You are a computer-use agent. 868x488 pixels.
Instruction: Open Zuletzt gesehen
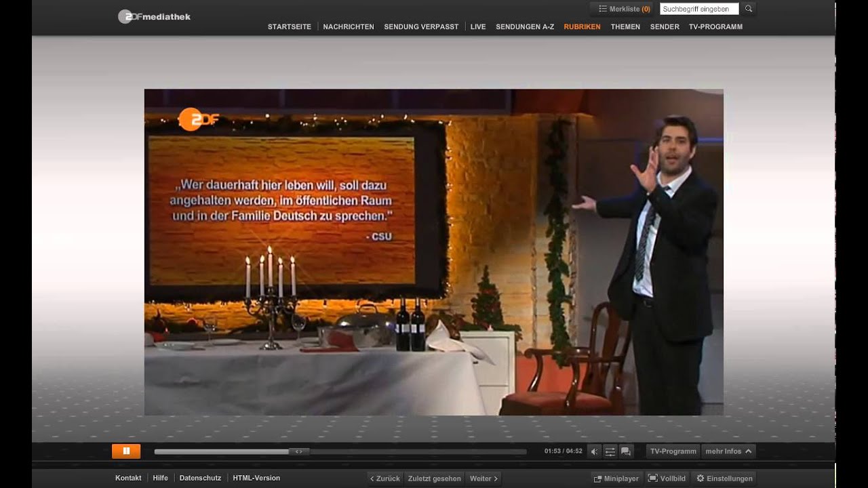tap(434, 479)
